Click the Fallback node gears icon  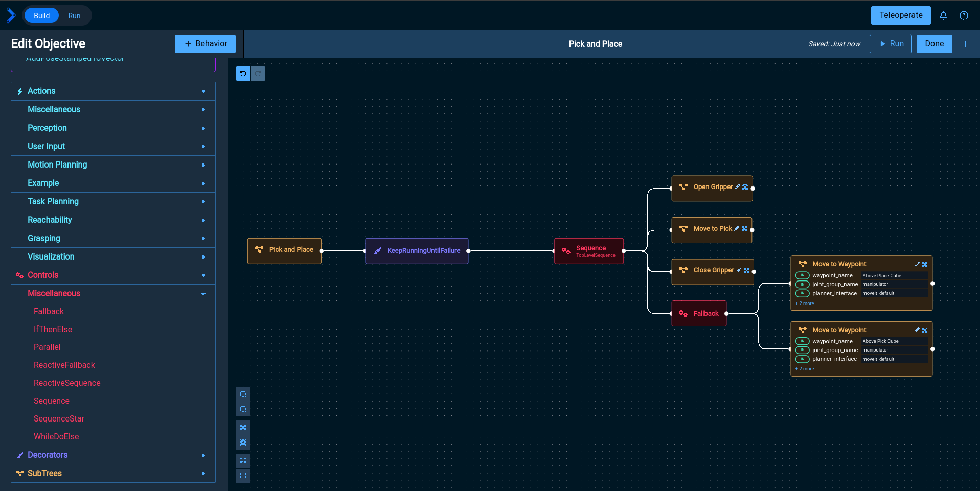pos(683,313)
